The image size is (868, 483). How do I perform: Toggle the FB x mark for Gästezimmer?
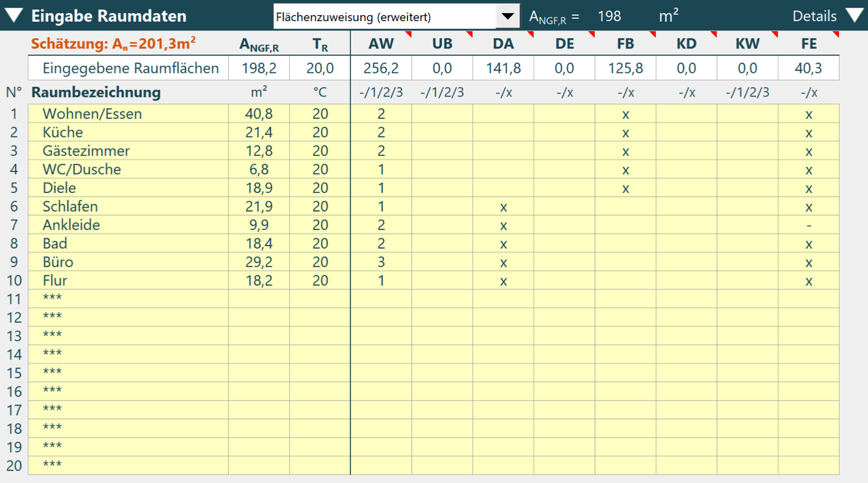coord(625,151)
